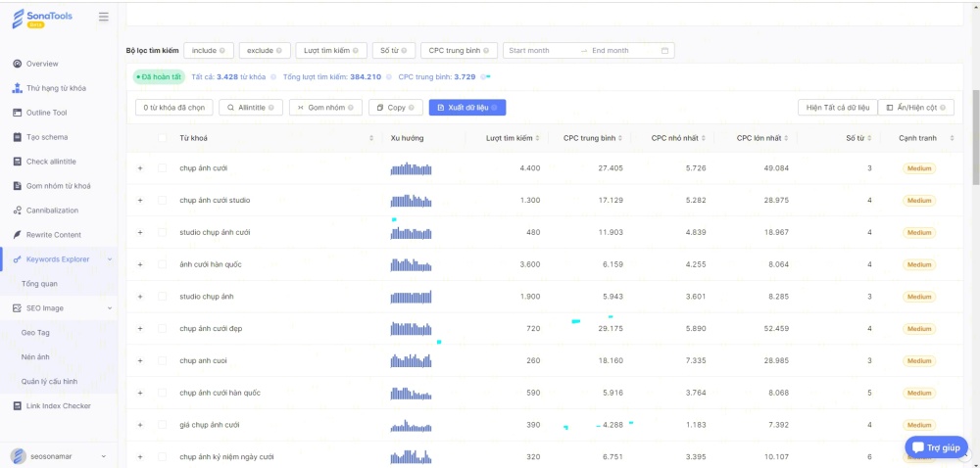The image size is (980, 468).
Task: Open the Tạo schema sidebar icon
Action: tap(18, 137)
